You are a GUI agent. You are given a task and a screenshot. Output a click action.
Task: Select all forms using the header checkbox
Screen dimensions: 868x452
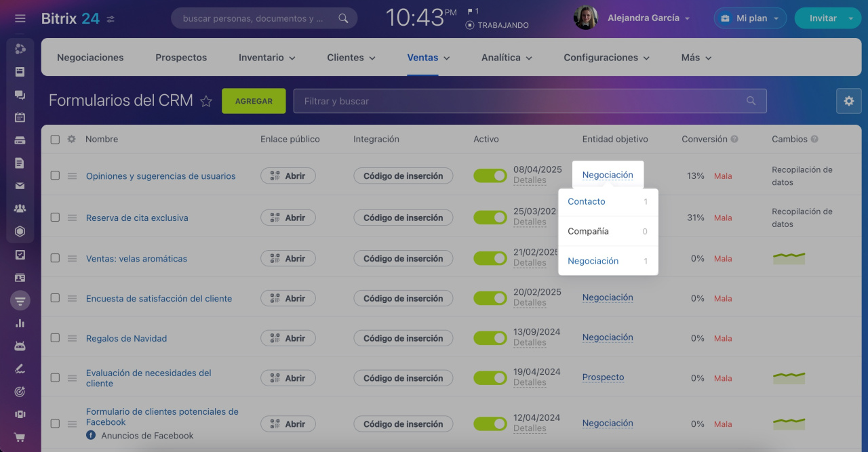coord(55,140)
